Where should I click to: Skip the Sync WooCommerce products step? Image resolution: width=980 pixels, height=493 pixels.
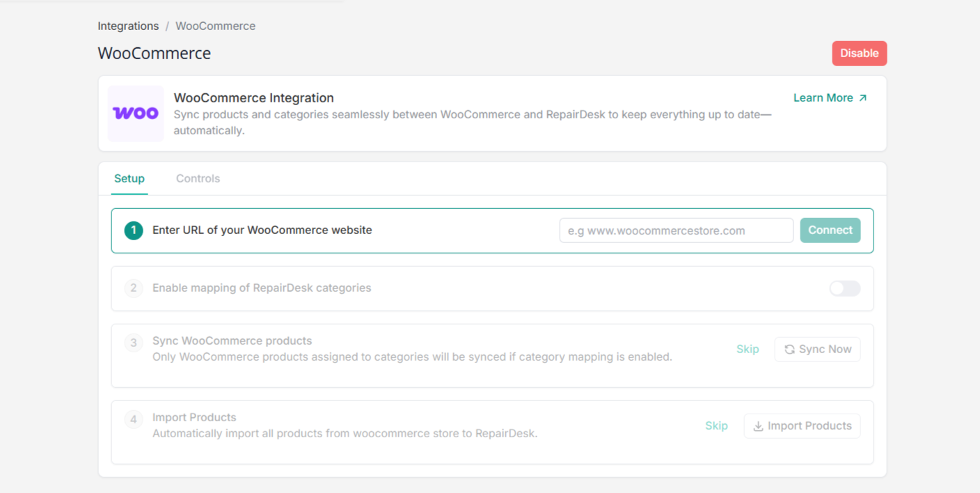click(748, 350)
